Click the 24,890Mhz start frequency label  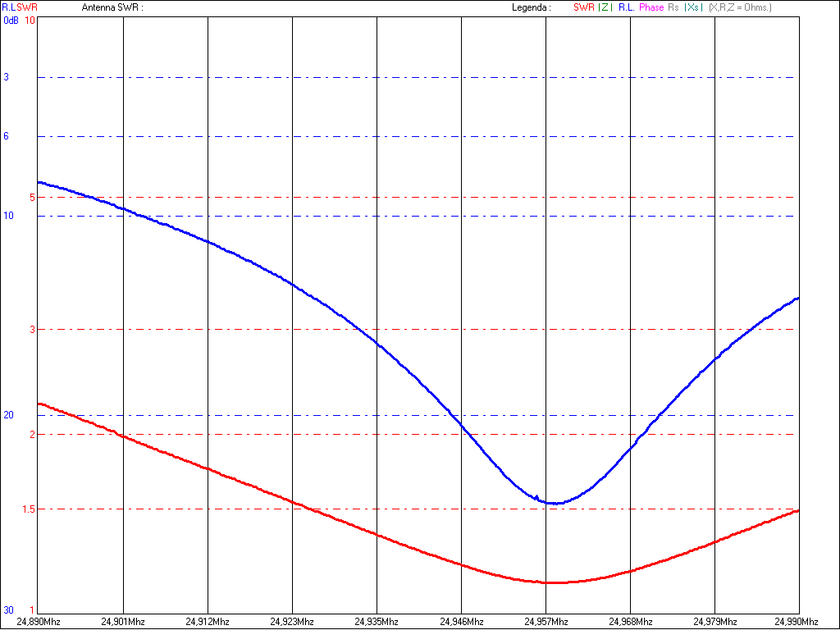point(39,622)
